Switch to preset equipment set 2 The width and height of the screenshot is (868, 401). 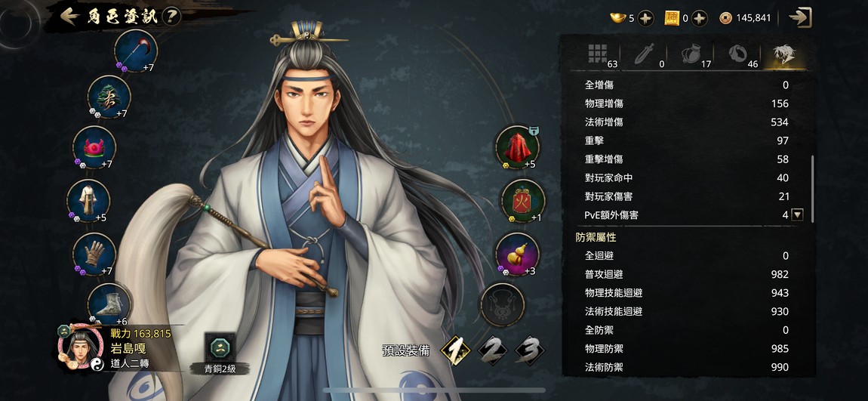click(493, 350)
